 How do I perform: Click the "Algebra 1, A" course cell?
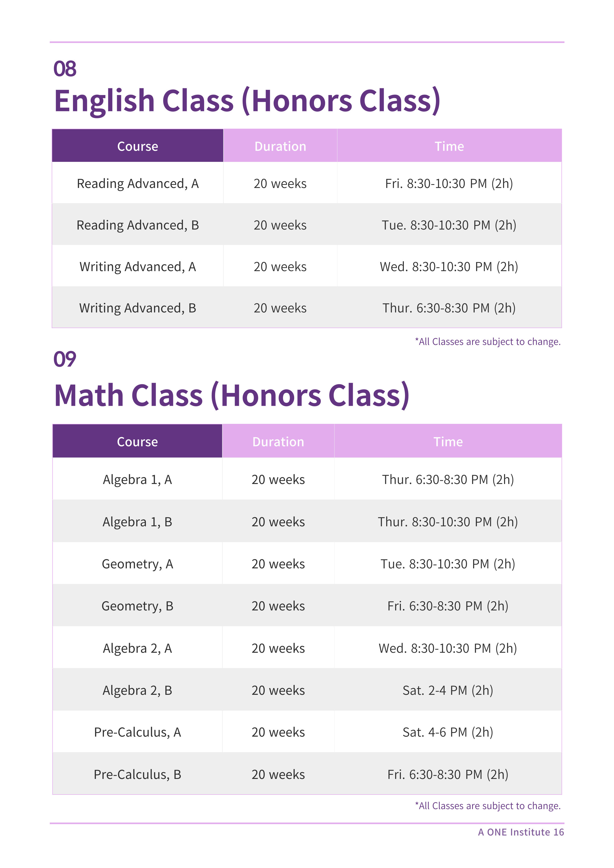(x=137, y=480)
